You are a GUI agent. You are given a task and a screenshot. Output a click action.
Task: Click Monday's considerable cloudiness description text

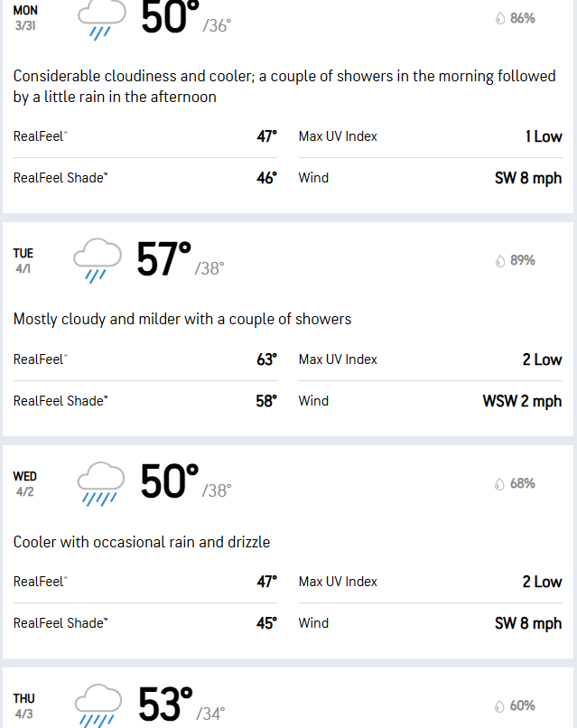(284, 87)
